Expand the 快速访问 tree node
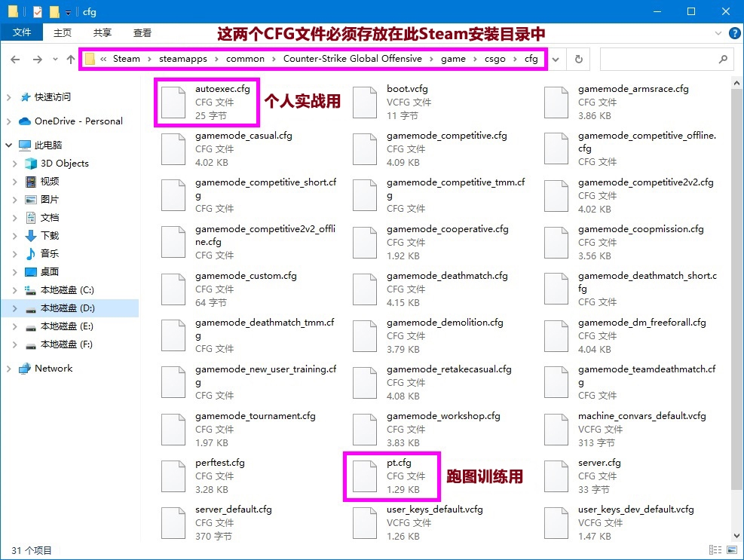 [x=8, y=97]
